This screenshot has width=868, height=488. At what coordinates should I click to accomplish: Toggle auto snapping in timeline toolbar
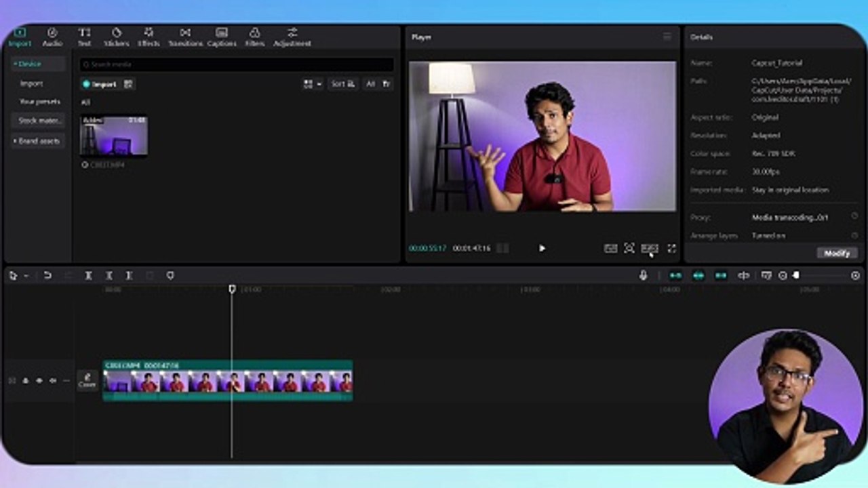(x=698, y=276)
